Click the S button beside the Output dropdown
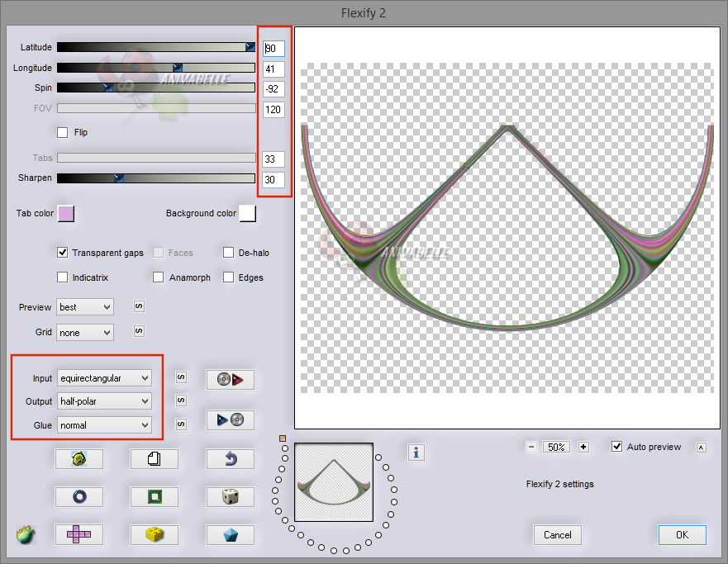Viewport: 728px width, 564px height. pyautogui.click(x=181, y=400)
